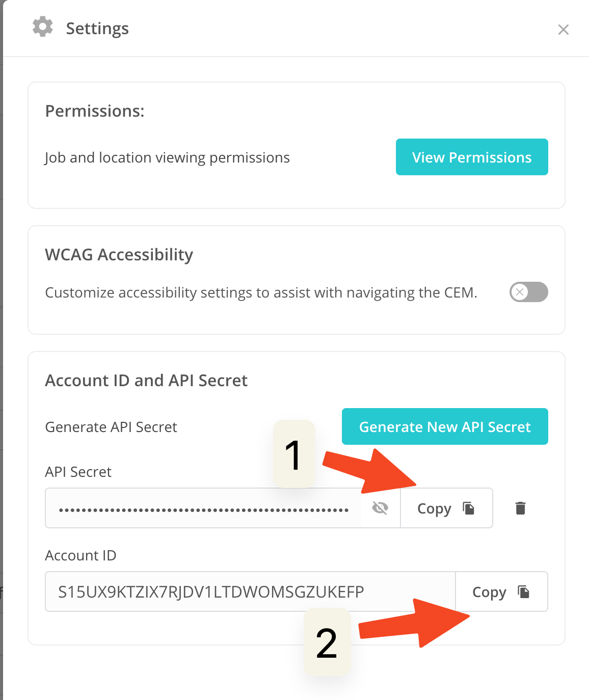Screen dimensions: 589x700
Task: Close the Settings dialog
Action: tap(563, 30)
